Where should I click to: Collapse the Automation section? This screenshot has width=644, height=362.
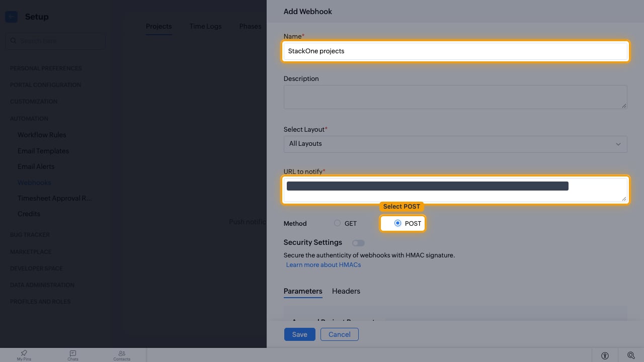(x=29, y=119)
